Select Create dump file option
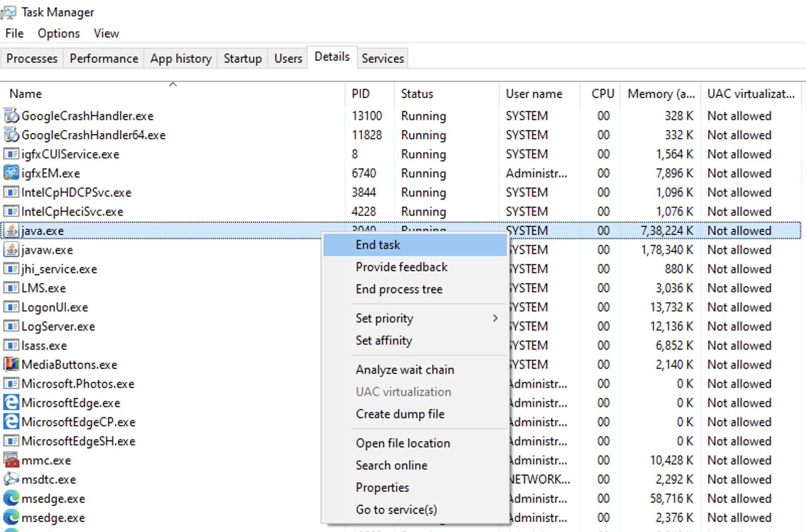The width and height of the screenshot is (806, 532). [400, 414]
